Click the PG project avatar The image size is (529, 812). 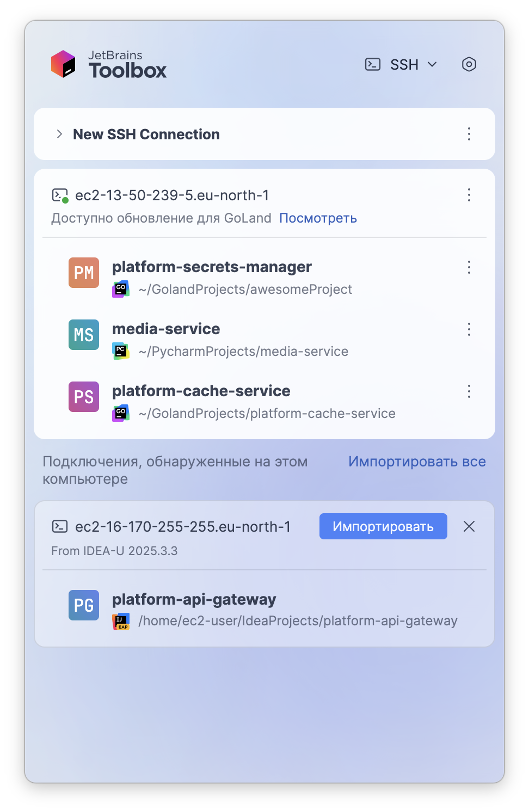coord(84,605)
